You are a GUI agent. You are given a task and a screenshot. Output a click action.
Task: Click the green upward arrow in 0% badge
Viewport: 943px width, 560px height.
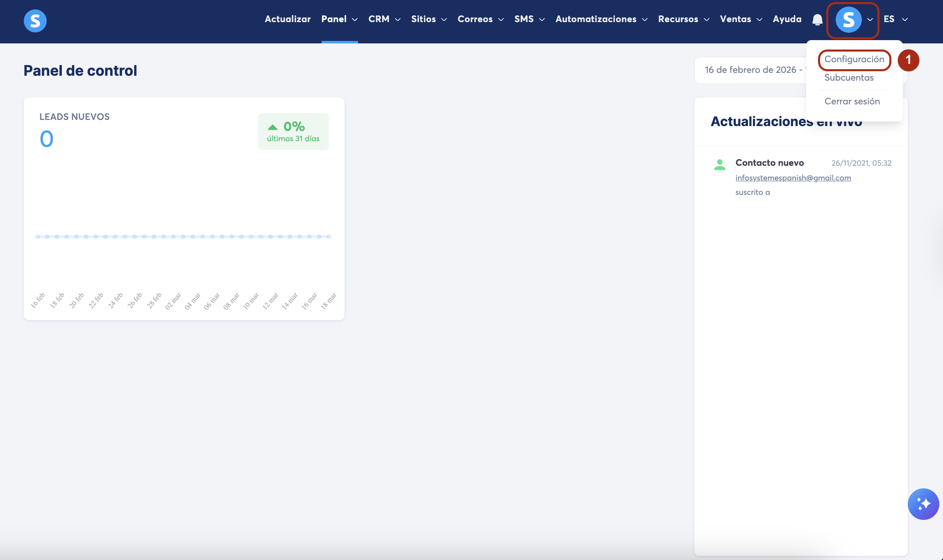272,127
